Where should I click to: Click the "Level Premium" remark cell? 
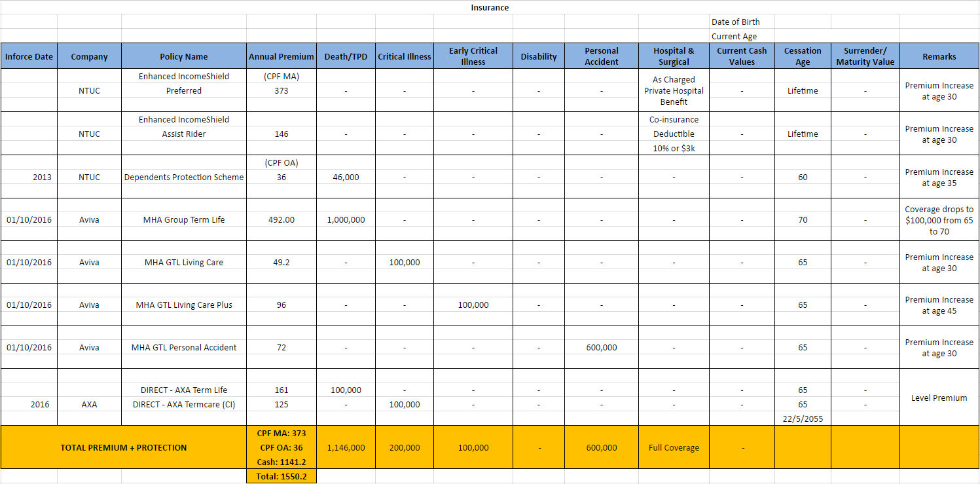click(939, 398)
